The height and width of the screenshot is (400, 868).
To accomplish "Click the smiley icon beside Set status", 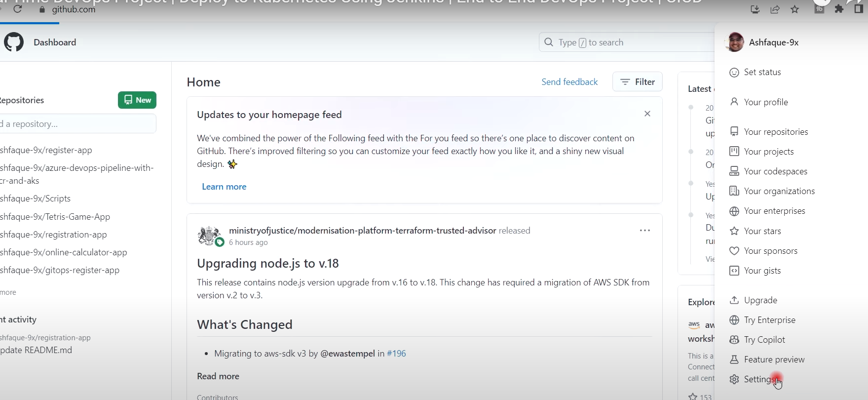I will click(734, 73).
